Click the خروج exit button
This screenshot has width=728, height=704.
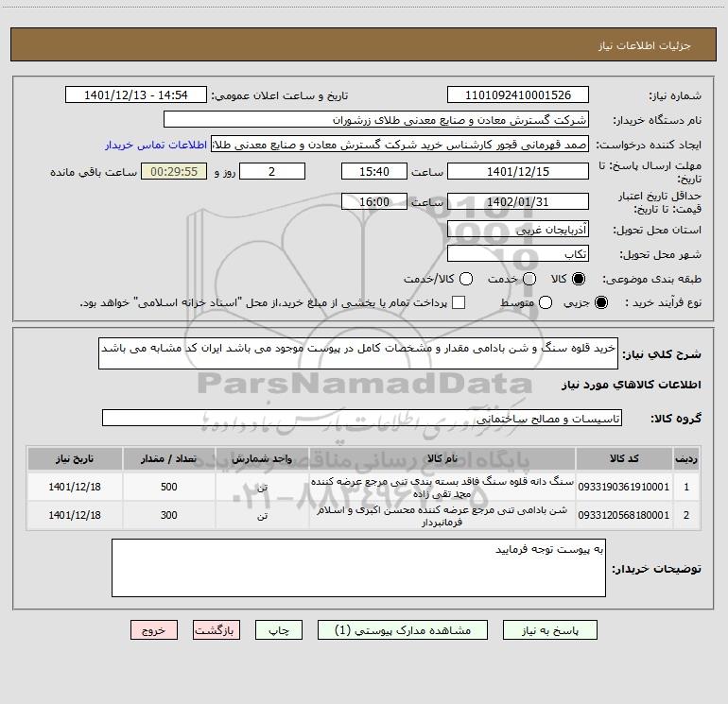point(154,630)
